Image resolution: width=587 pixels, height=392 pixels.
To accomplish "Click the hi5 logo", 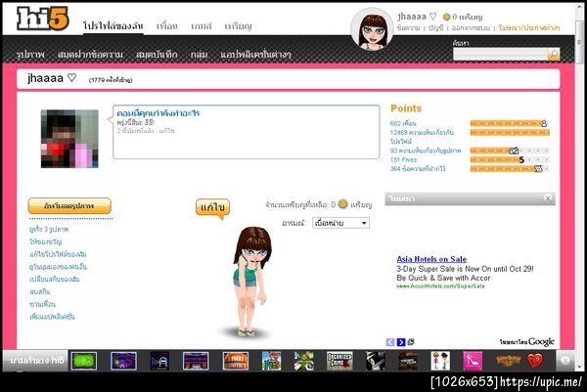I will 42,19.
